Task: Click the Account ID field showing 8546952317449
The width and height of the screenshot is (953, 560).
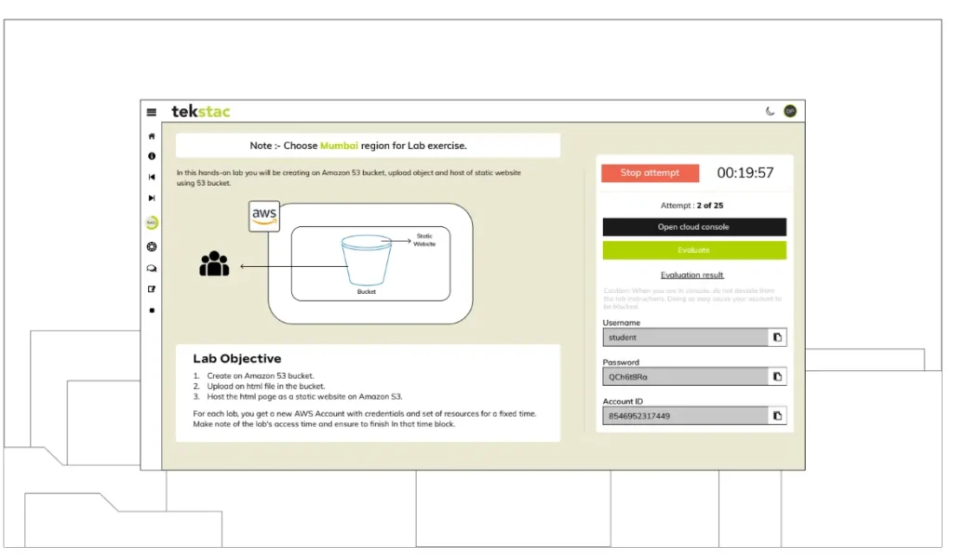Action: (x=684, y=416)
